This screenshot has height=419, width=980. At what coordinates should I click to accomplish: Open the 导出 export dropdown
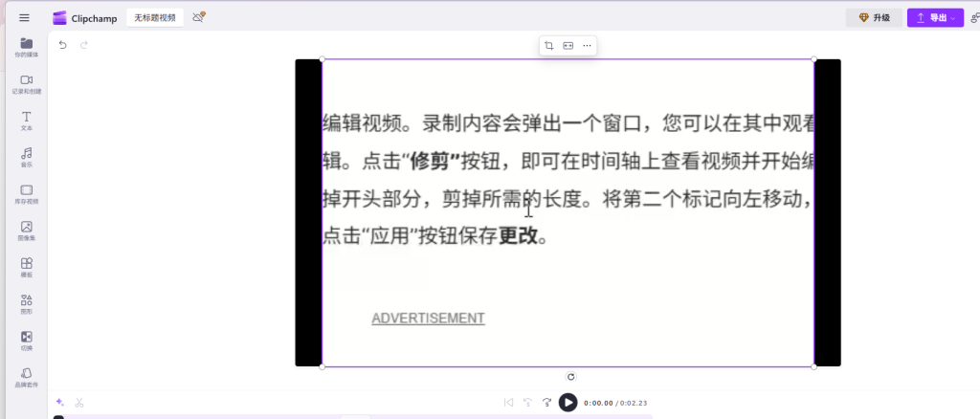(x=935, y=18)
